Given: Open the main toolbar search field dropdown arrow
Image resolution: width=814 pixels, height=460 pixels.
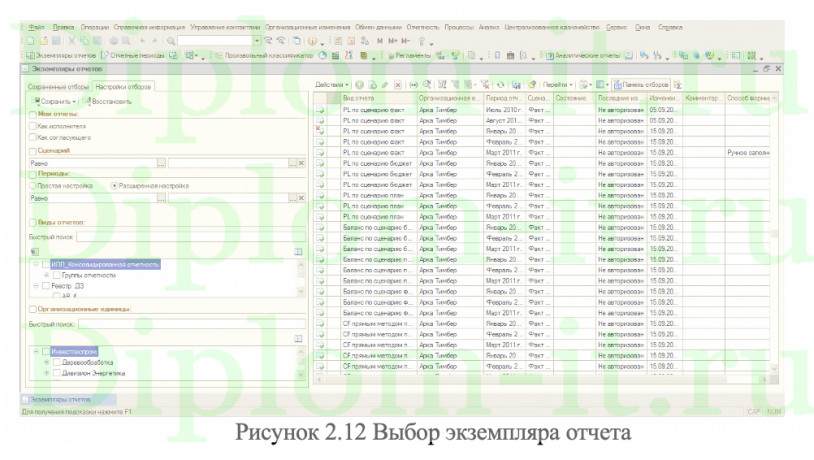Looking at the screenshot, I should [x=256, y=41].
